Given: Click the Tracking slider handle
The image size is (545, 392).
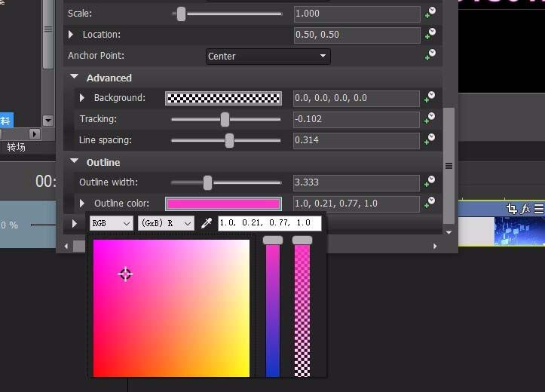Looking at the screenshot, I should [225, 119].
